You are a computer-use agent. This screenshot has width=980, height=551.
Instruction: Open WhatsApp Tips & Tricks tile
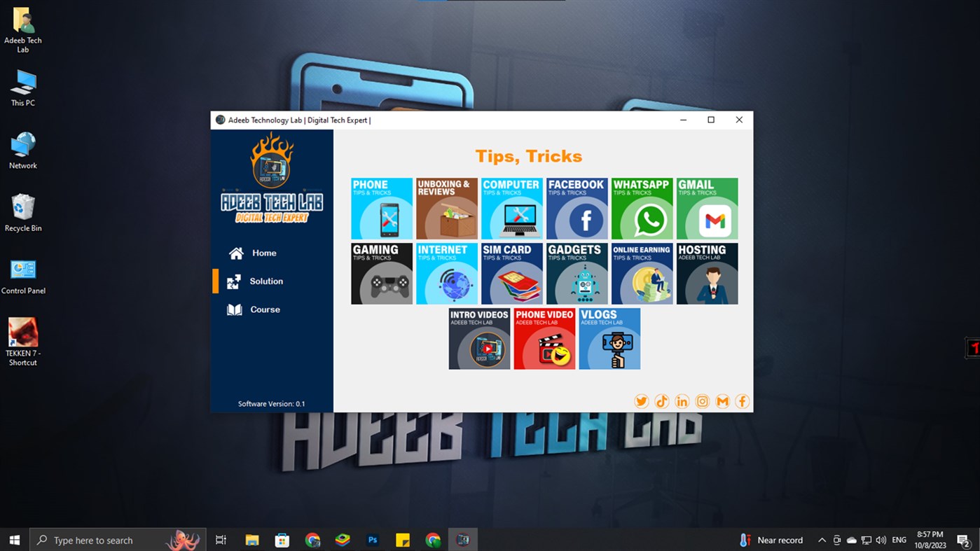pos(642,208)
